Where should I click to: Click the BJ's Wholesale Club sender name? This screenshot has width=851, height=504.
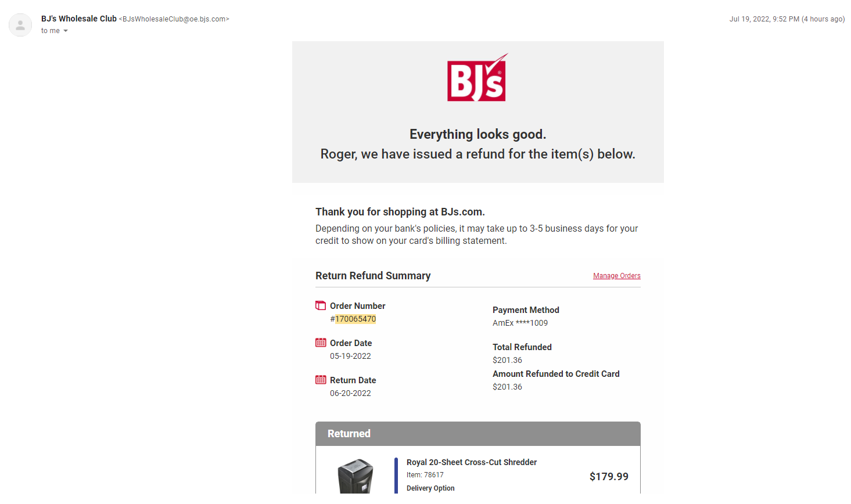79,19
